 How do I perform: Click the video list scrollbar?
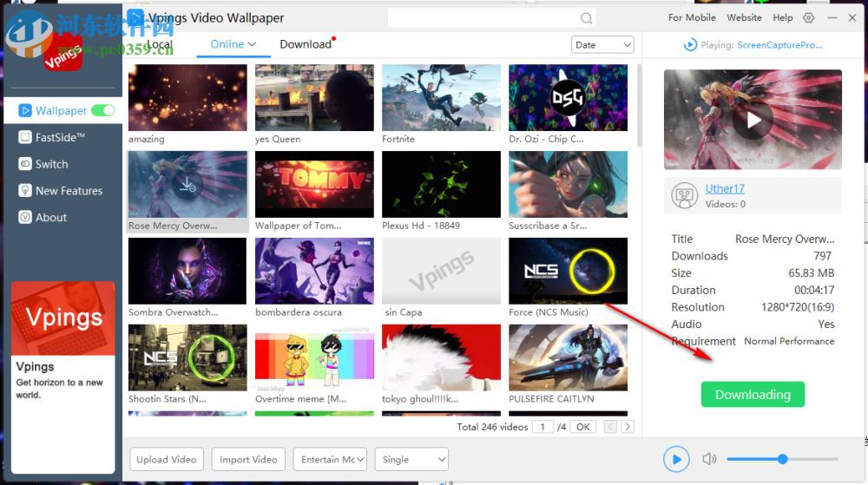[x=640, y=105]
